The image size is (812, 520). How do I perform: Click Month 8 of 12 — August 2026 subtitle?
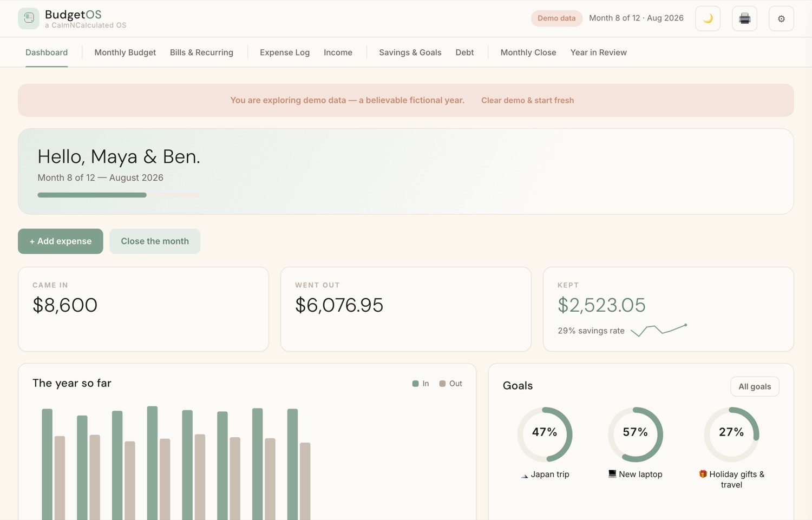100,177
